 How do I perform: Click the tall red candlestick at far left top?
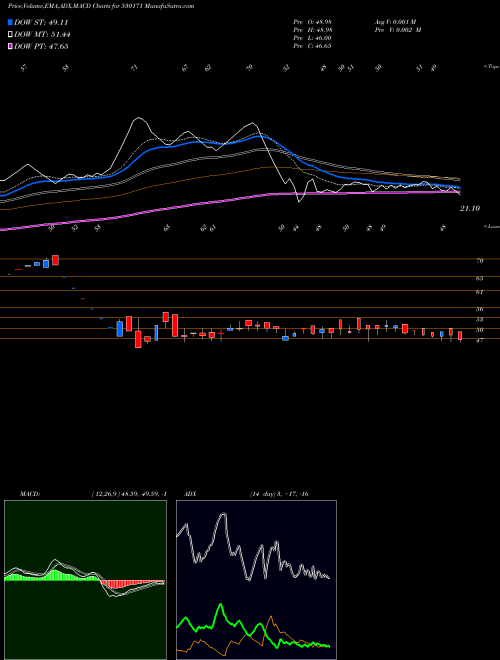pyautogui.click(x=55, y=260)
